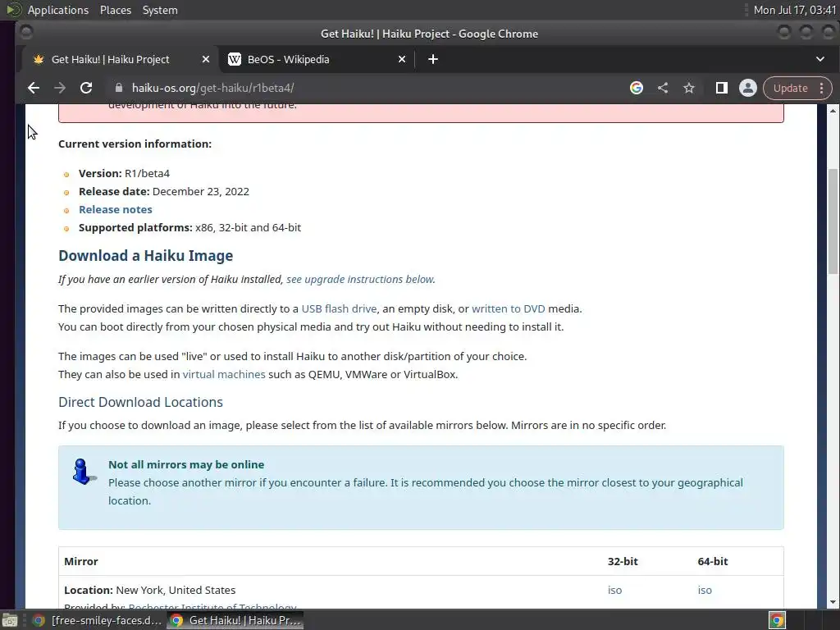Switch to the BeOS - Wikipedia tab
Viewport: 840px width, 630px height.
pos(317,59)
